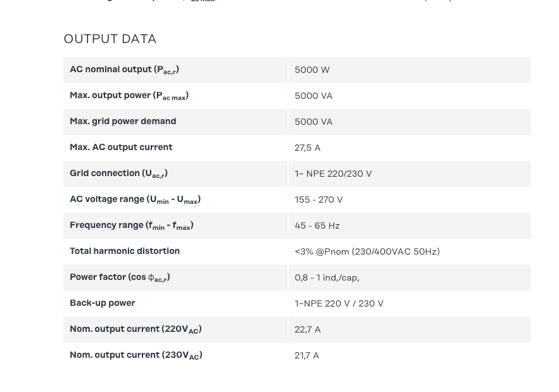Select the 1~ NPE 220/230 V value
Viewport: 559px width, 392px height.
[x=333, y=174]
